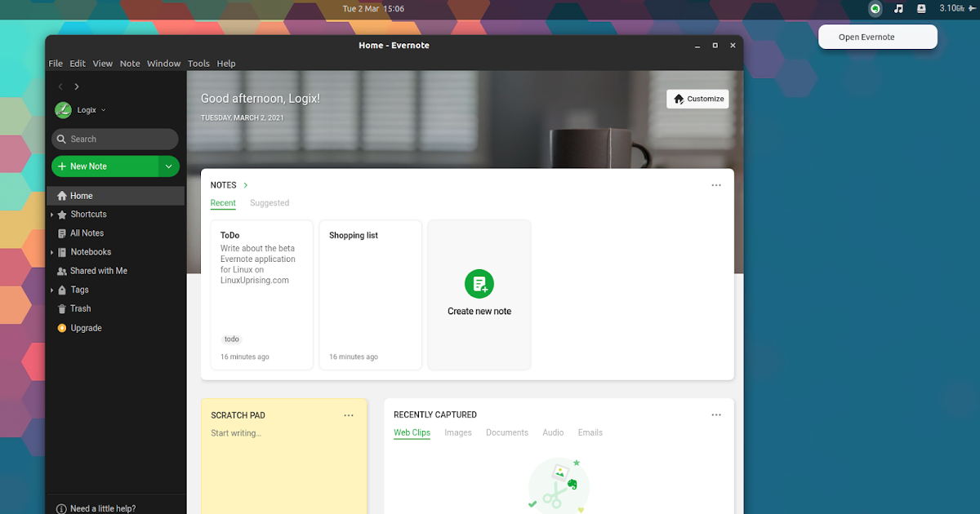Select the Web Clips tab

pyautogui.click(x=412, y=432)
